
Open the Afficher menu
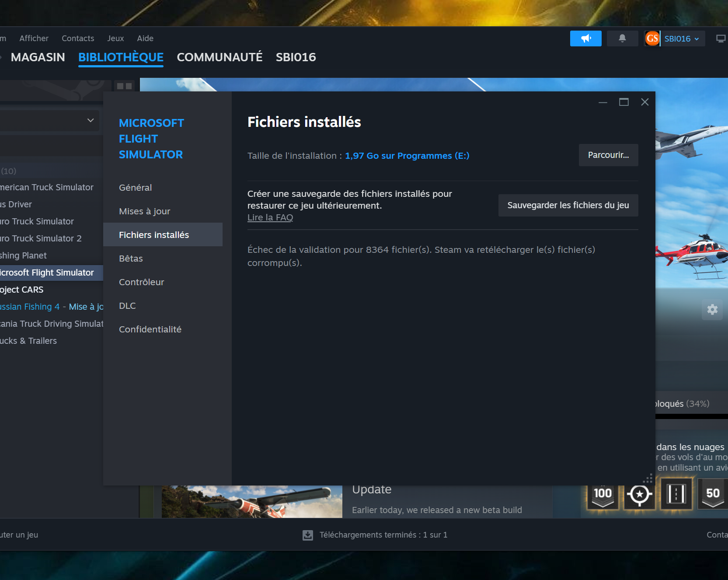(x=34, y=38)
